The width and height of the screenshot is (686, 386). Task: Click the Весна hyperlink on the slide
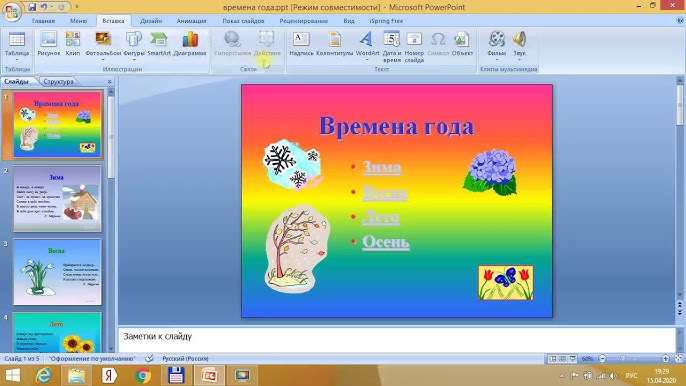(385, 193)
